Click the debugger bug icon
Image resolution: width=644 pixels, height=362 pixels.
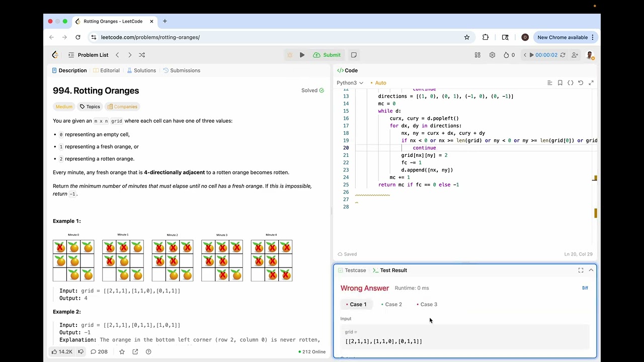pos(289,55)
